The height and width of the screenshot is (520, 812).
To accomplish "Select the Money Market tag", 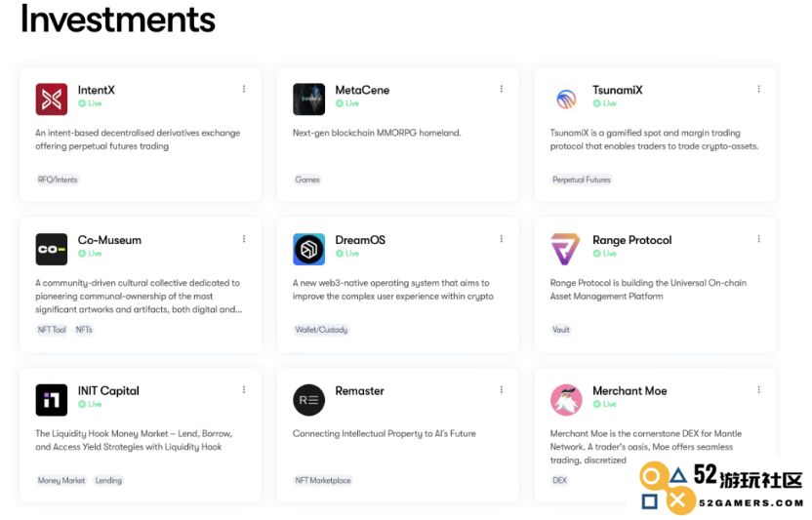I will [61, 480].
